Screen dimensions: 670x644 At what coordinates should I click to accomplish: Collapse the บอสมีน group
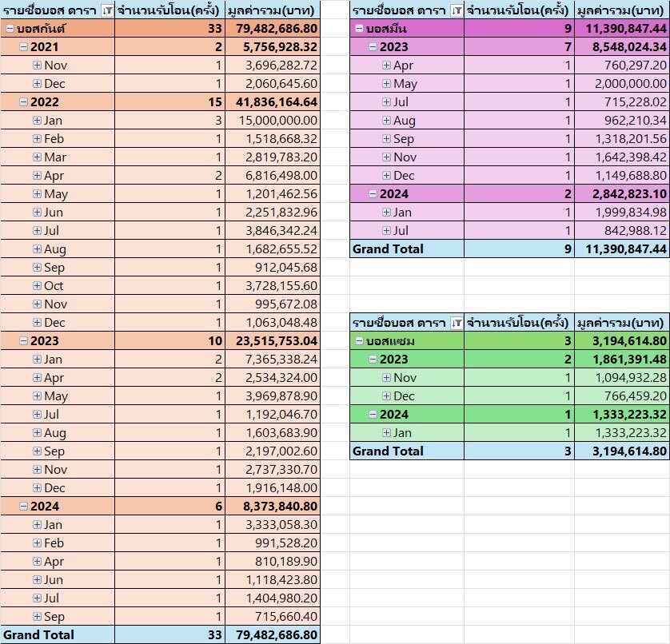coord(359,29)
